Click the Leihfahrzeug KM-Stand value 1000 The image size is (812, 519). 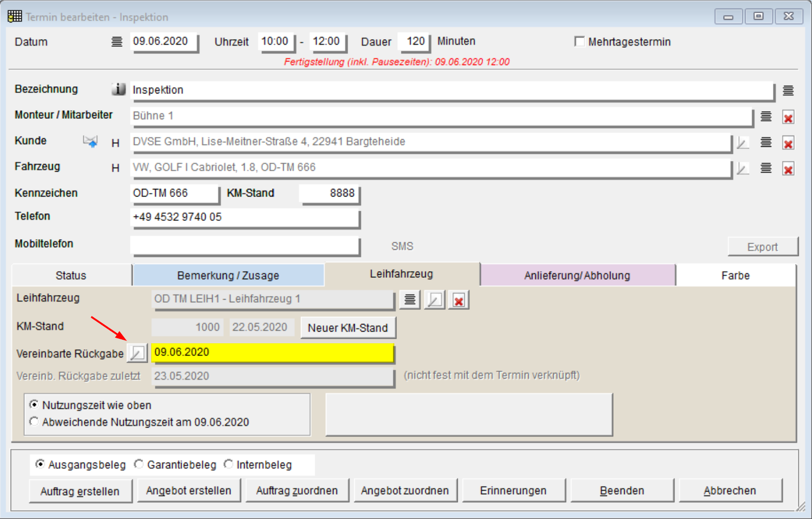[x=187, y=328]
